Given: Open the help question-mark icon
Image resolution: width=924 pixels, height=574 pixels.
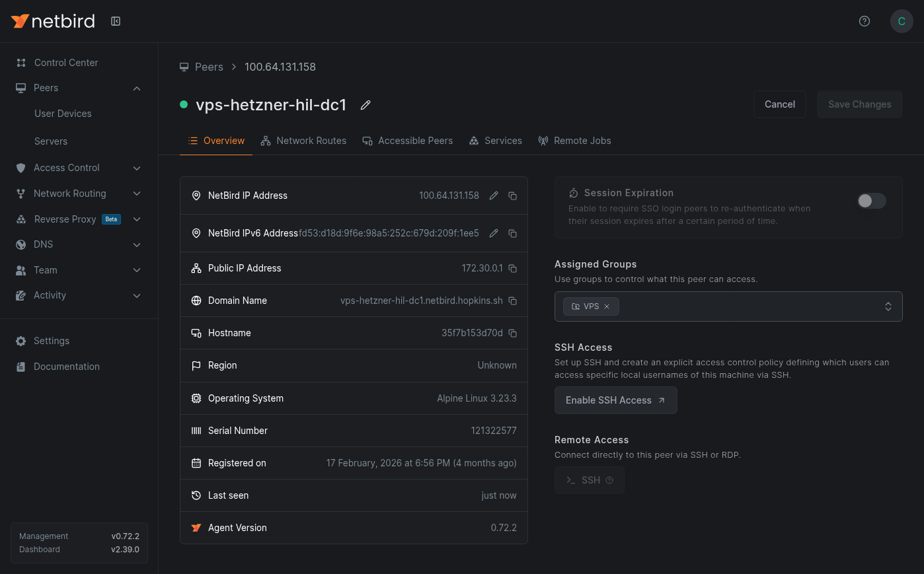Looking at the screenshot, I should pyautogui.click(x=864, y=21).
